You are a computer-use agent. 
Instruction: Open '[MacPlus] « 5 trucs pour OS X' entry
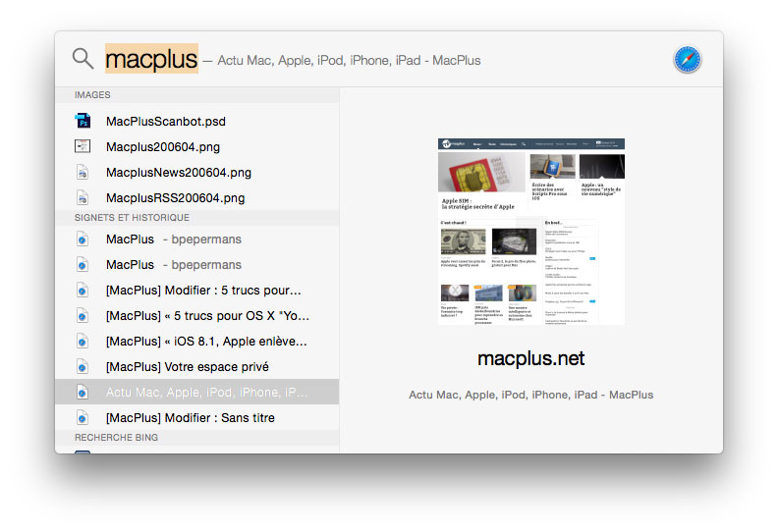(197, 316)
